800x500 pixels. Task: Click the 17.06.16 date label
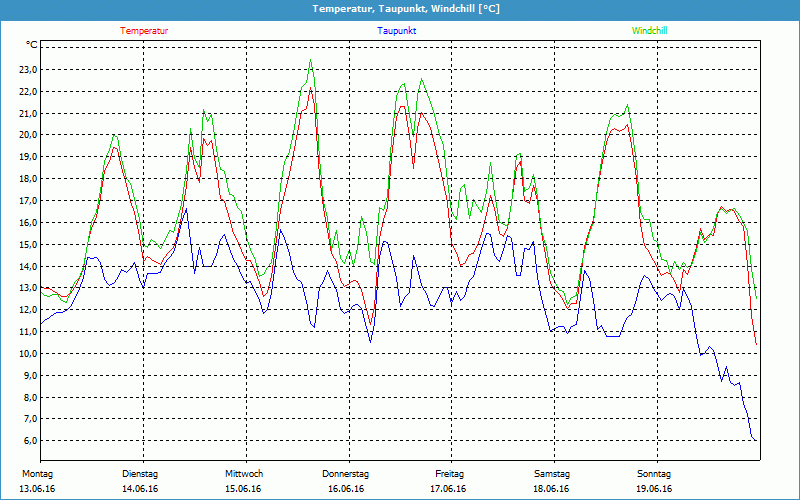448,489
